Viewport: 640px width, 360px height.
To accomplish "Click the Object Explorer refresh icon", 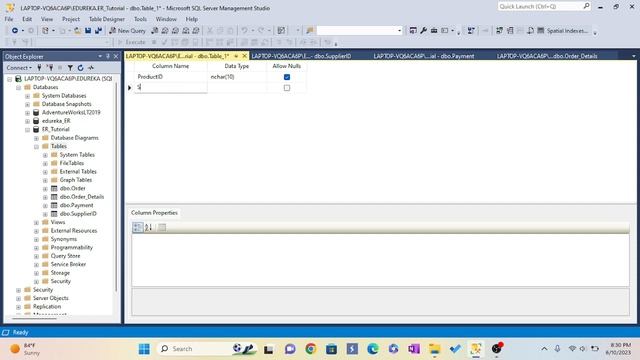I will [x=80, y=68].
